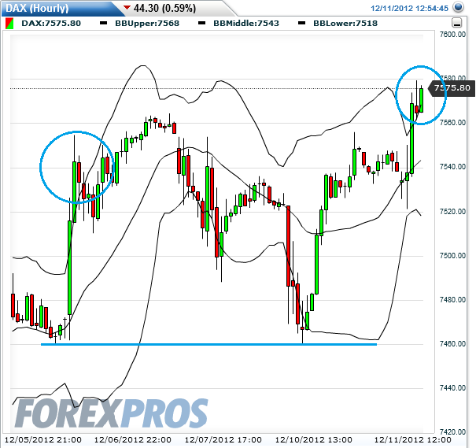Click the 7460.00 price axis label

(x=452, y=344)
